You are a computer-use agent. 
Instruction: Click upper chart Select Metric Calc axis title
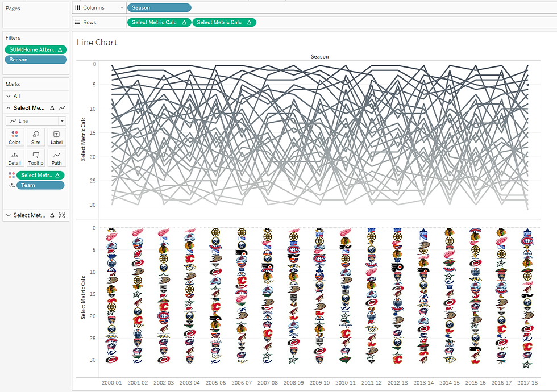83,139
